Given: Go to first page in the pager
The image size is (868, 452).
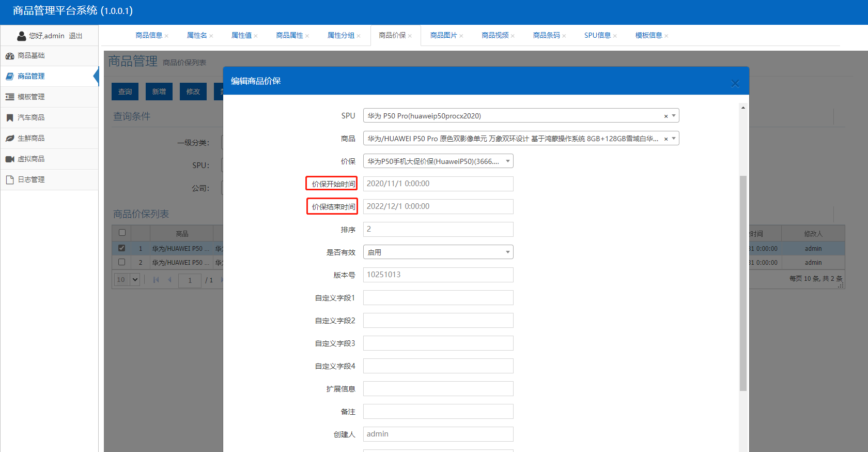Looking at the screenshot, I should pos(156,280).
